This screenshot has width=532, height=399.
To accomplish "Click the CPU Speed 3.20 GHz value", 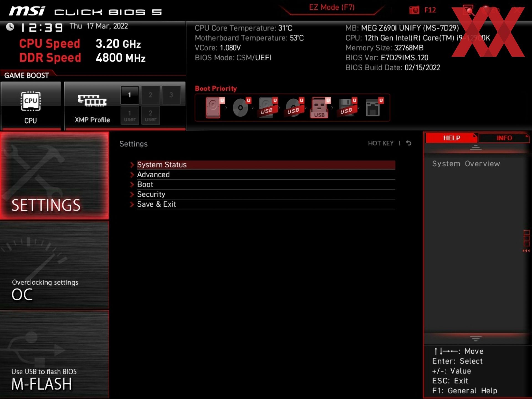I will [118, 44].
